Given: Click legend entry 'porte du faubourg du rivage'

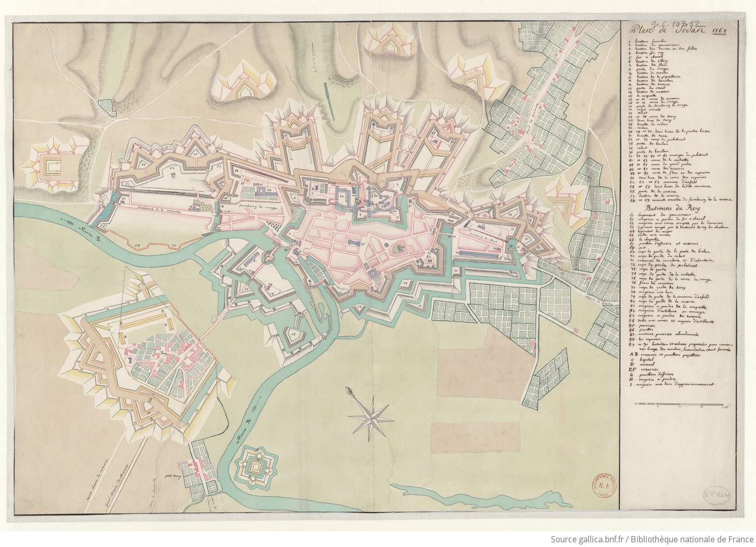Looking at the screenshot, I should coord(663,106).
